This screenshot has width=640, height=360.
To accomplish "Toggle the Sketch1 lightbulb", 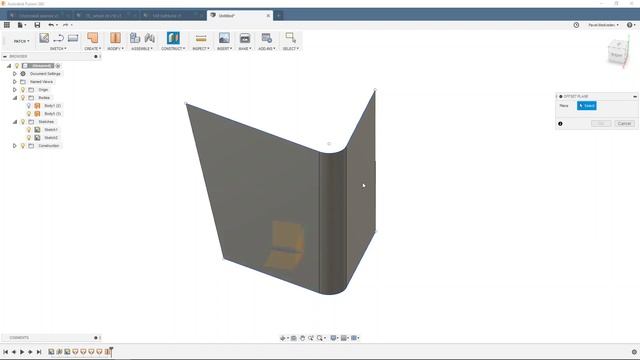I will point(29,130).
